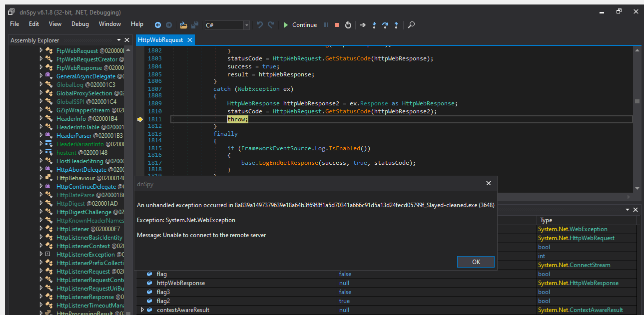Click the Restart debugging icon

click(x=348, y=24)
